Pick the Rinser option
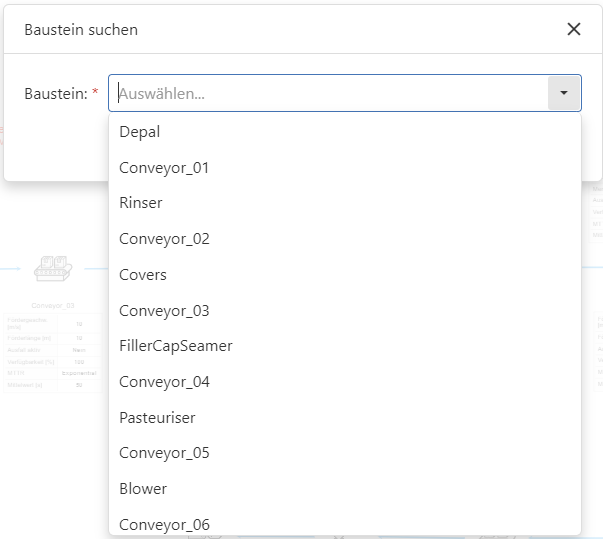The image size is (603, 539). [141, 203]
